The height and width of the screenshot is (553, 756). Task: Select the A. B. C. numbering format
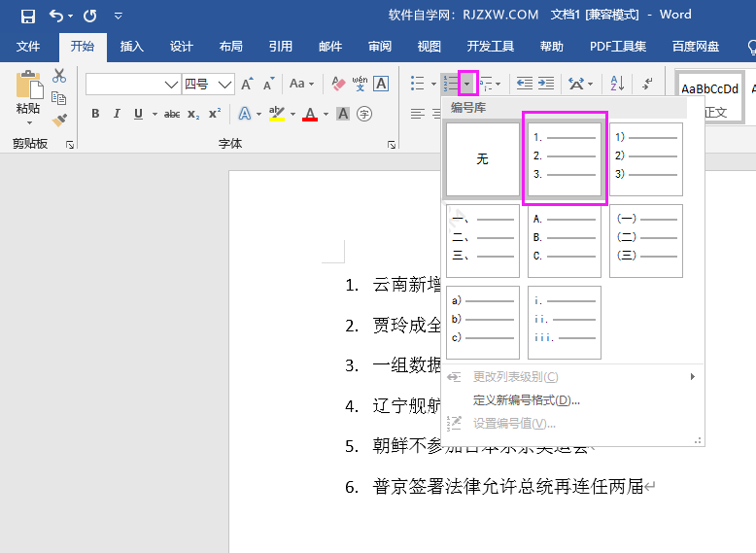(x=565, y=241)
